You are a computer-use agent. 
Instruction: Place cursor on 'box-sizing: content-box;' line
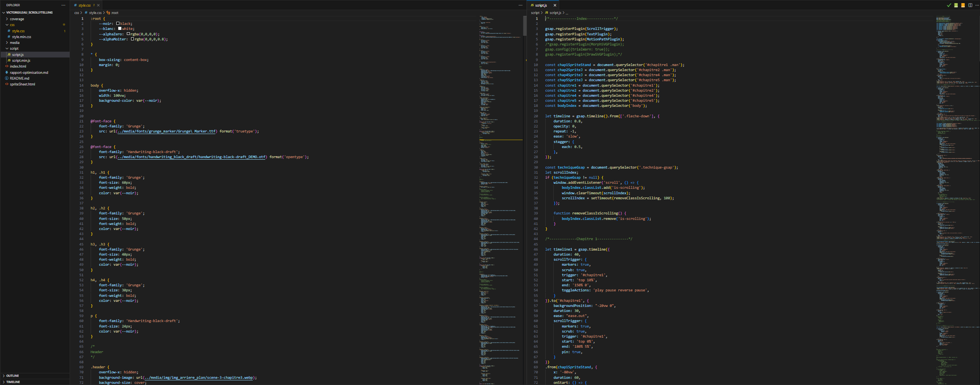123,60
